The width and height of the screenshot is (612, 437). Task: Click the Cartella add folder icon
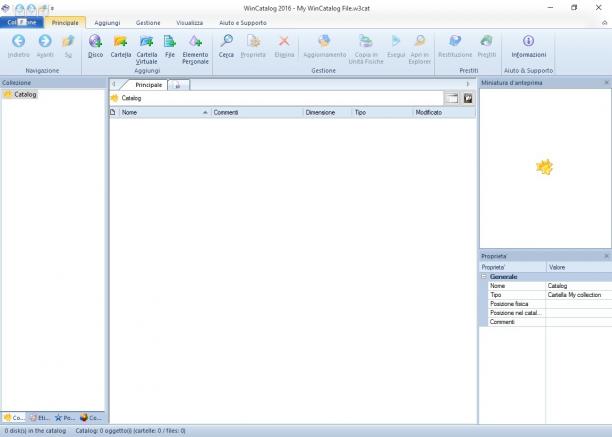[x=121, y=41]
